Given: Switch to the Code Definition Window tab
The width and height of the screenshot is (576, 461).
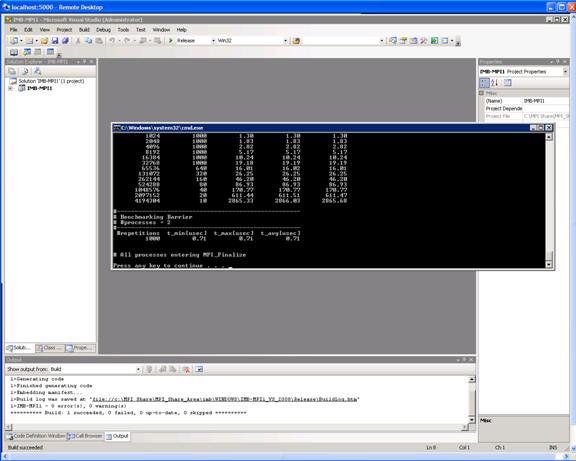Looking at the screenshot, I should (x=36, y=436).
